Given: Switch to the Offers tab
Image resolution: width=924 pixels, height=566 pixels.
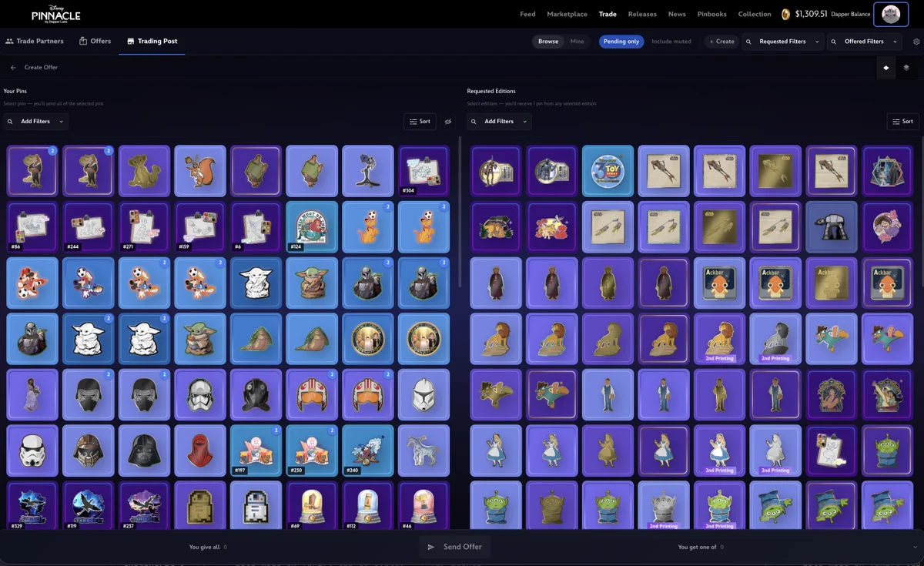Looking at the screenshot, I should pyautogui.click(x=95, y=42).
